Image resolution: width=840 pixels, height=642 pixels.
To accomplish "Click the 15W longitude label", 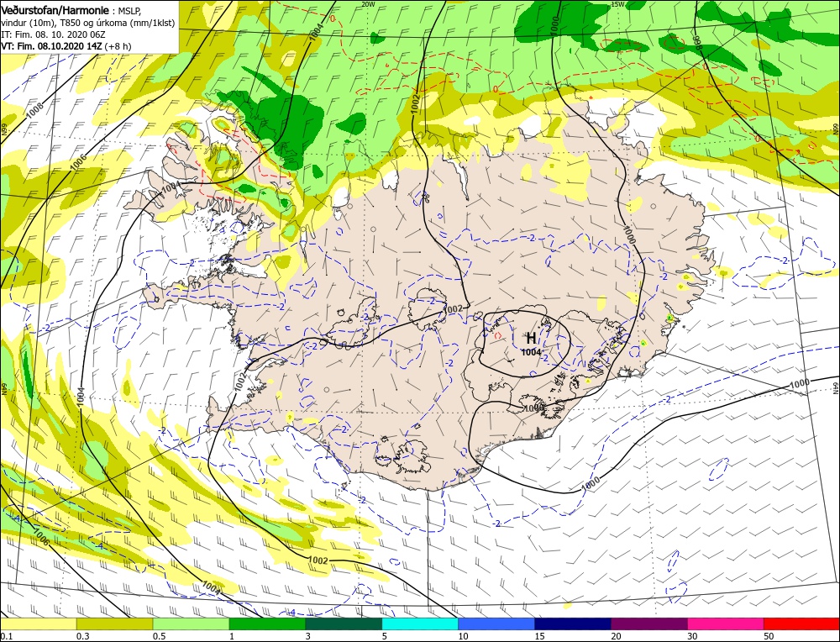I will [617, 3].
